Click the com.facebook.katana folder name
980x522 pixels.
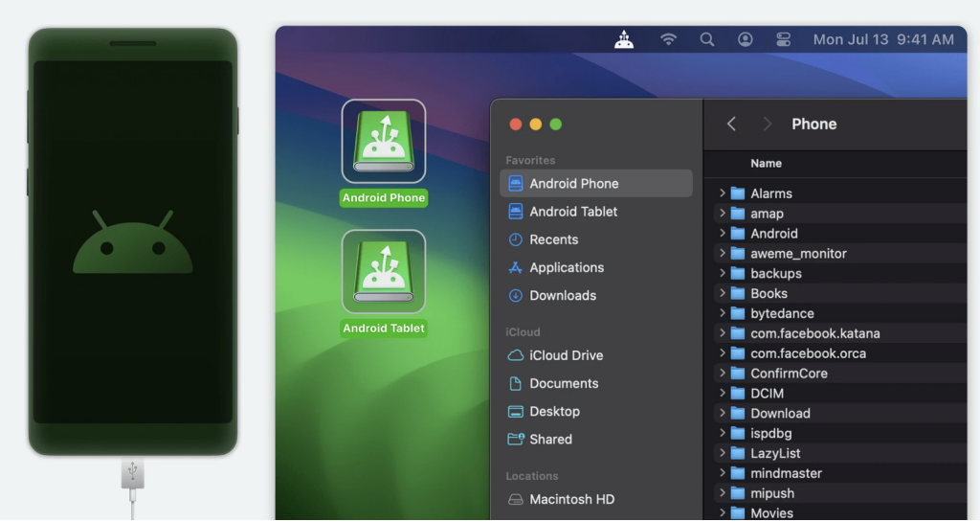(x=815, y=333)
